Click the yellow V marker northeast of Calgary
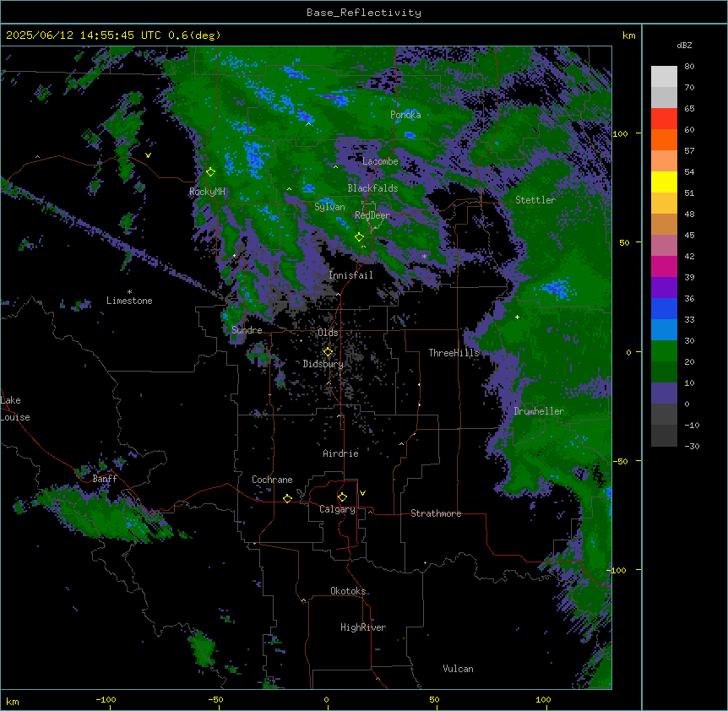 coord(362,493)
